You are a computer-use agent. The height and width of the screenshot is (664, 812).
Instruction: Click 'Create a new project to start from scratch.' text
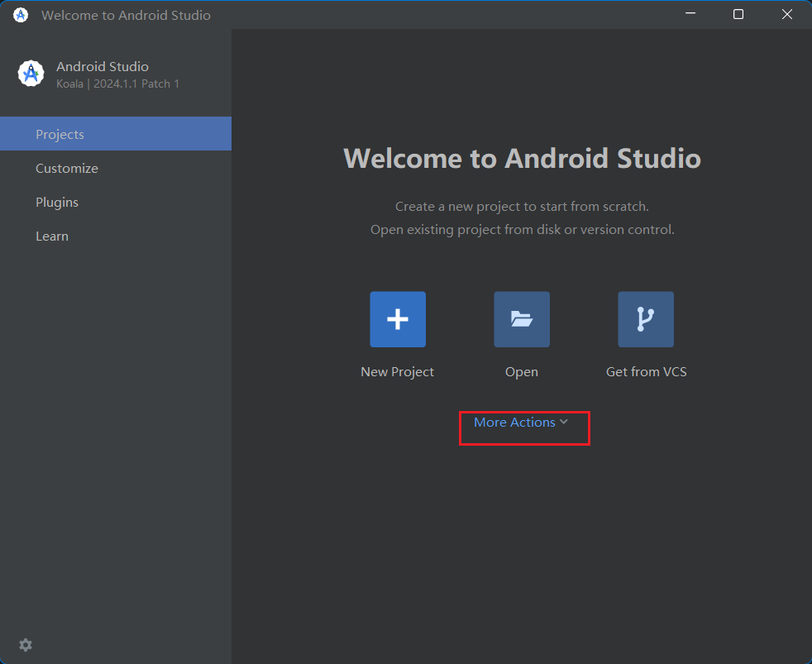pyautogui.click(x=522, y=206)
